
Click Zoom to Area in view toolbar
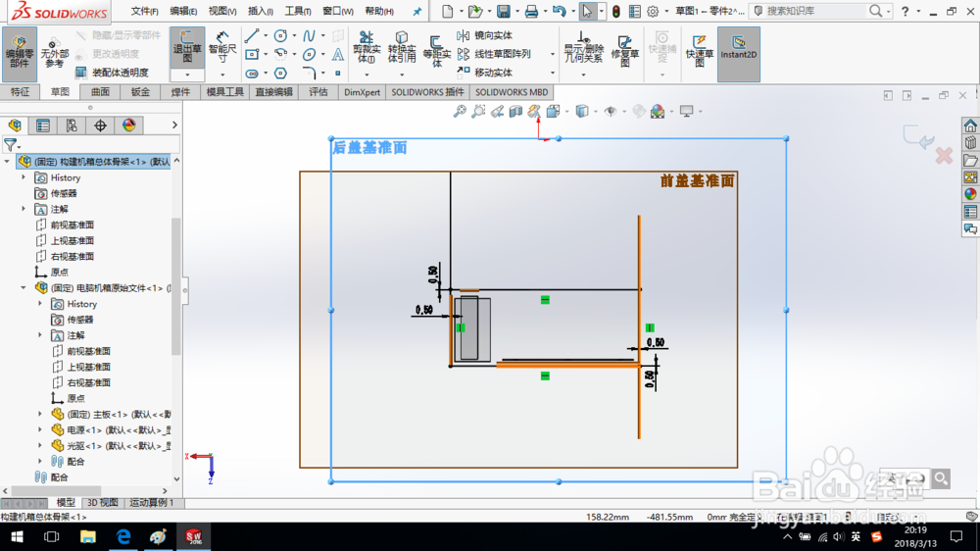478,112
